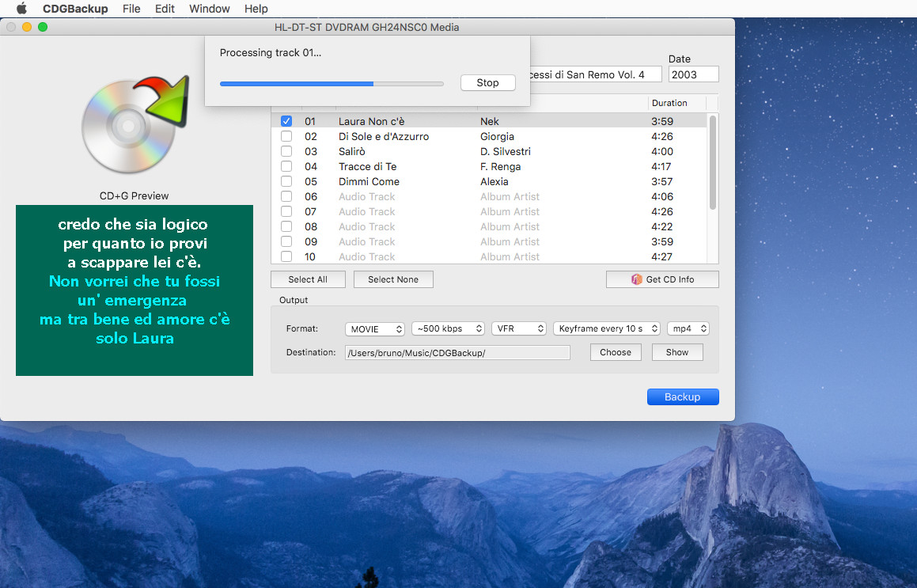917x588 pixels.
Task: Check track 02 Di Sole e d'Azzurro
Action: [286, 136]
